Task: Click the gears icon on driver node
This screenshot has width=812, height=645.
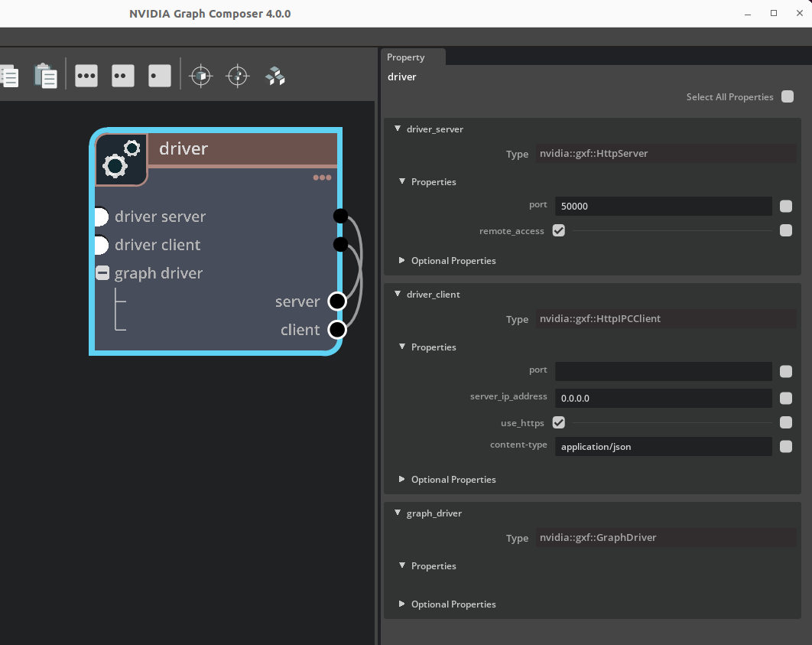Action: (x=122, y=159)
